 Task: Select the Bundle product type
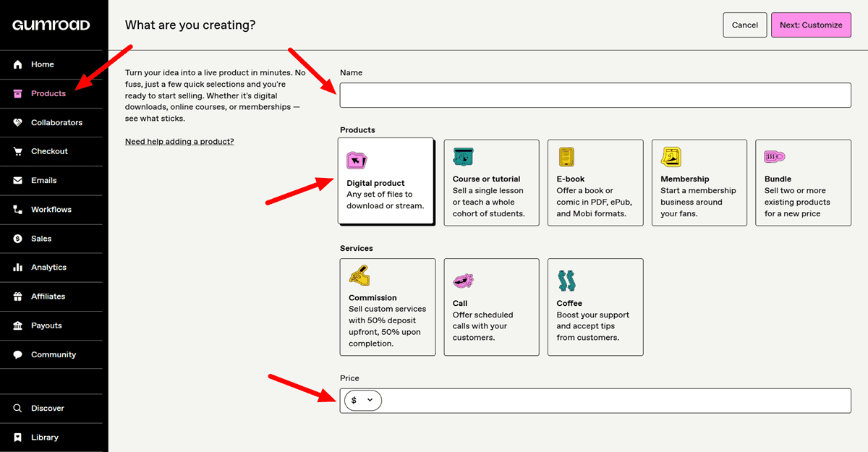tap(804, 183)
